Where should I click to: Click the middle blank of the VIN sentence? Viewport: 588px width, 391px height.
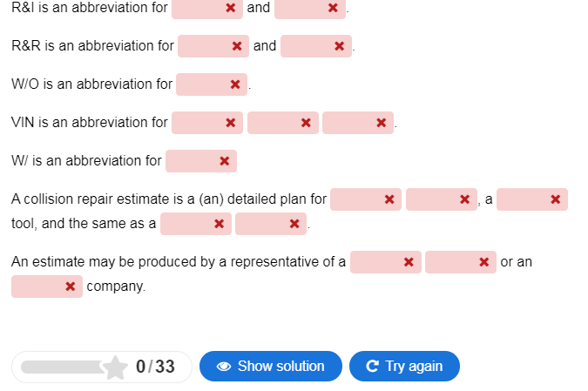[283, 123]
